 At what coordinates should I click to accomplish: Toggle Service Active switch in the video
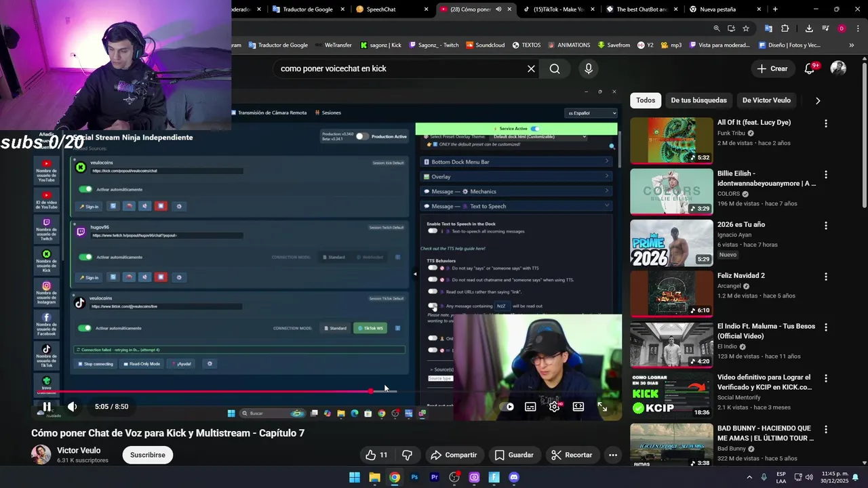[535, 129]
